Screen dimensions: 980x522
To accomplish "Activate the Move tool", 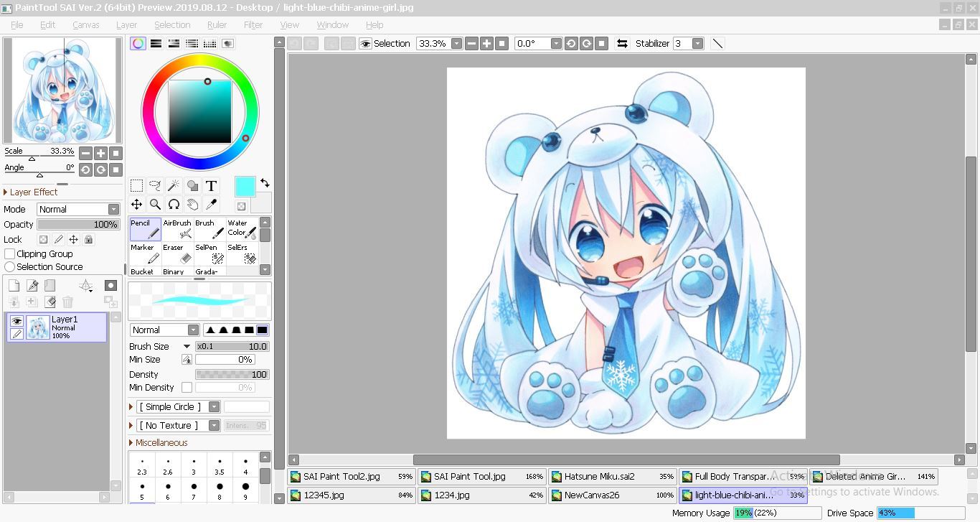I will 136,205.
